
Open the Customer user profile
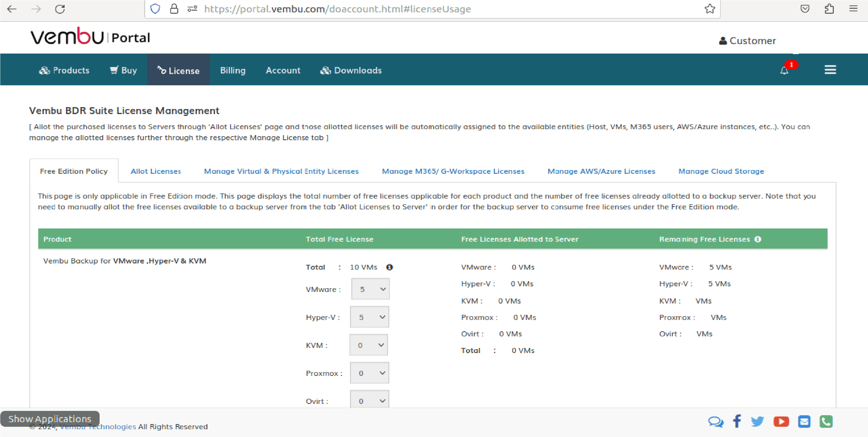747,41
